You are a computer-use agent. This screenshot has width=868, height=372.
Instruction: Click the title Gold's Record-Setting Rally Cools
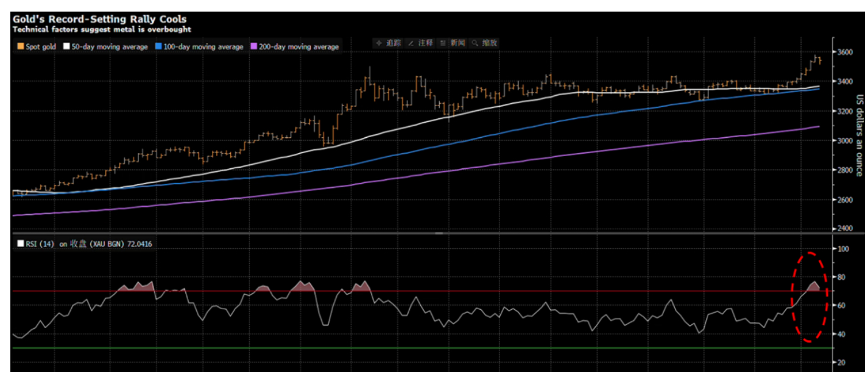99,20
